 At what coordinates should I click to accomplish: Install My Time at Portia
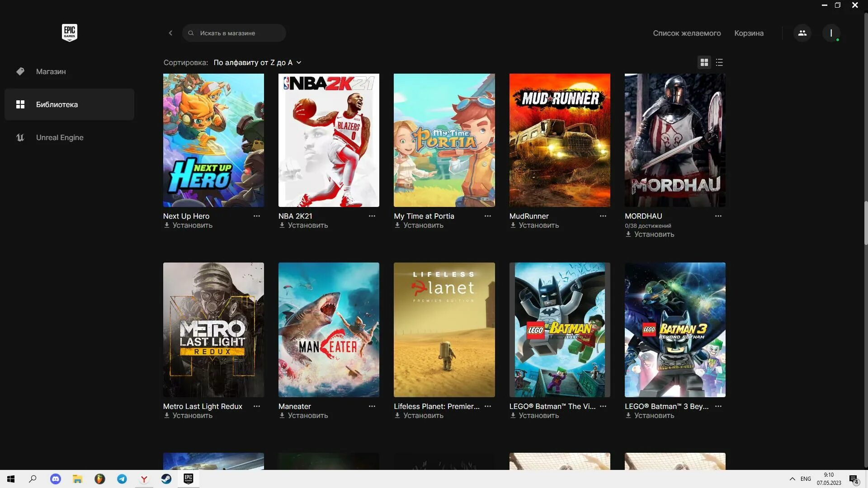[x=419, y=225]
